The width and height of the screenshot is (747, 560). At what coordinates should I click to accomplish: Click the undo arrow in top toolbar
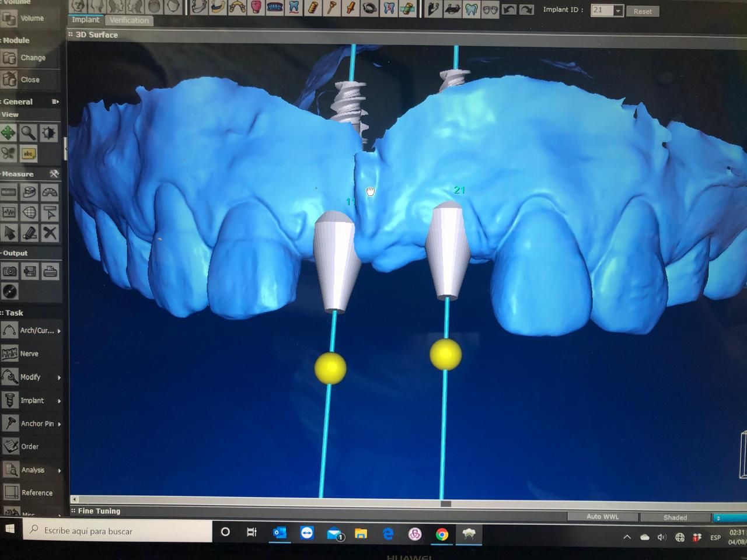point(509,9)
